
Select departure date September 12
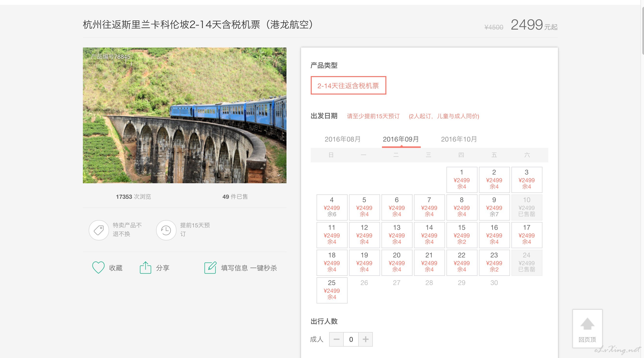click(364, 235)
